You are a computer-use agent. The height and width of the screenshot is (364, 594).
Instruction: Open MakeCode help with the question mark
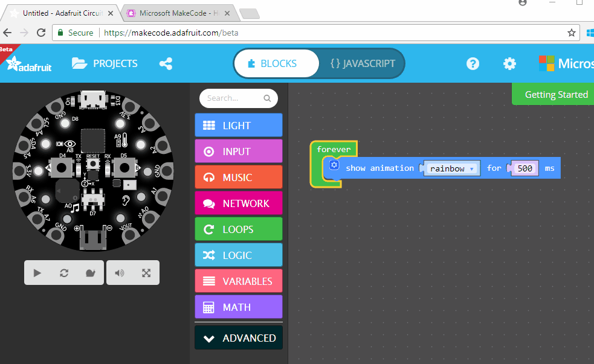pos(473,63)
